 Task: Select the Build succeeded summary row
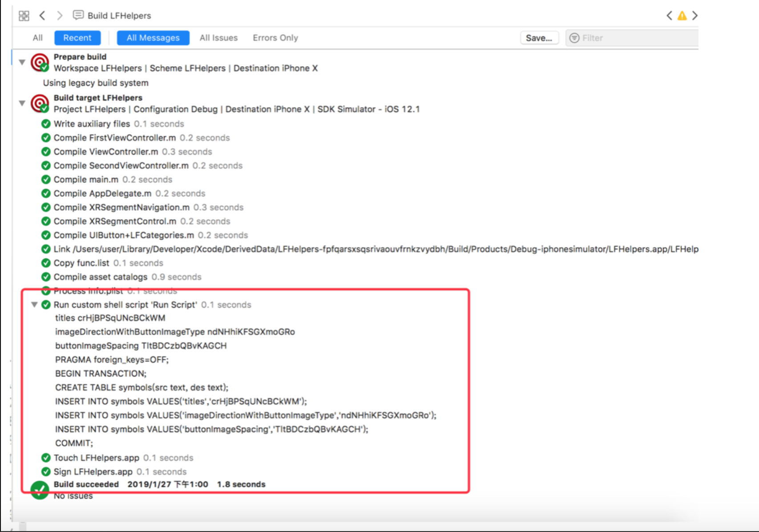pyautogui.click(x=159, y=484)
